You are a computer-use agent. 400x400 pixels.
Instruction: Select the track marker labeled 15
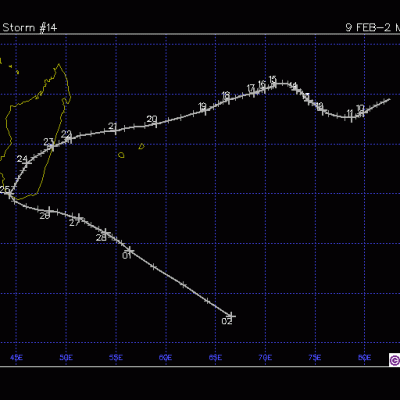tap(275, 84)
